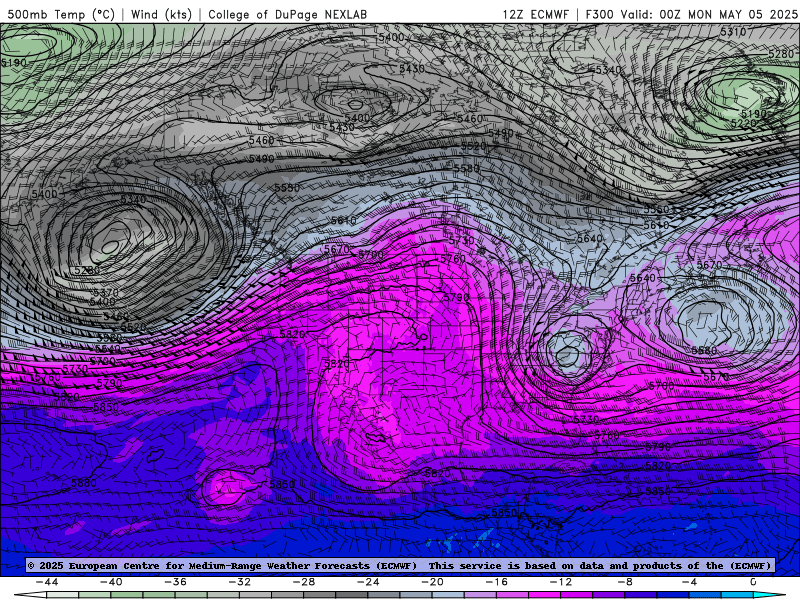Screen dimensions: 800x600
Task: Click the -36 color scale label
Action: (176, 582)
